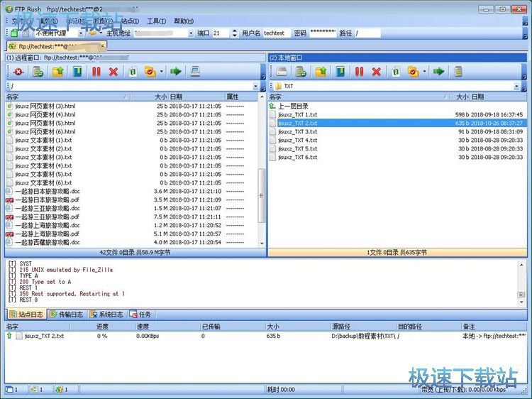The height and width of the screenshot is (399, 532).
Task: Expand the local path dropdown showing TXT
Action: (516, 86)
